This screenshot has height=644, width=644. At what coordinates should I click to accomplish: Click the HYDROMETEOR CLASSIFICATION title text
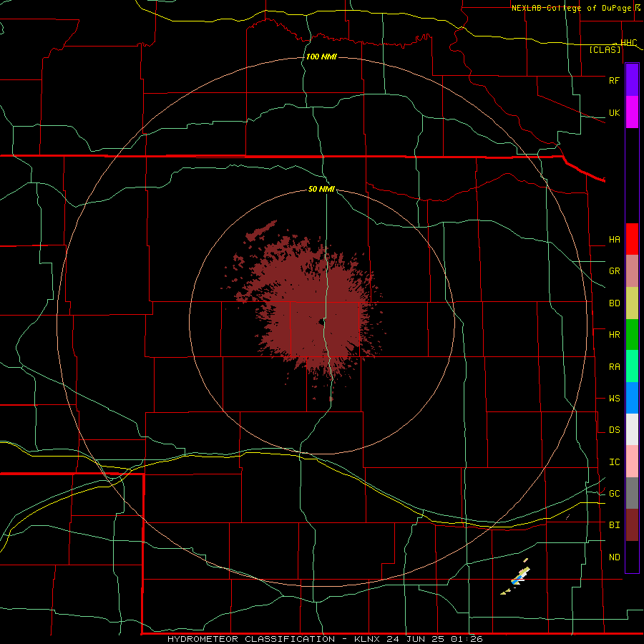[x=251, y=639]
